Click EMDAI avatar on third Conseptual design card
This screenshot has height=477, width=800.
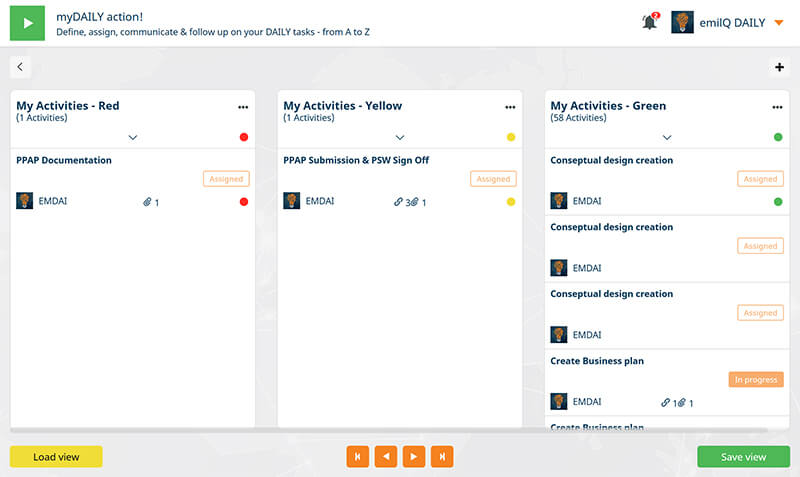559,335
